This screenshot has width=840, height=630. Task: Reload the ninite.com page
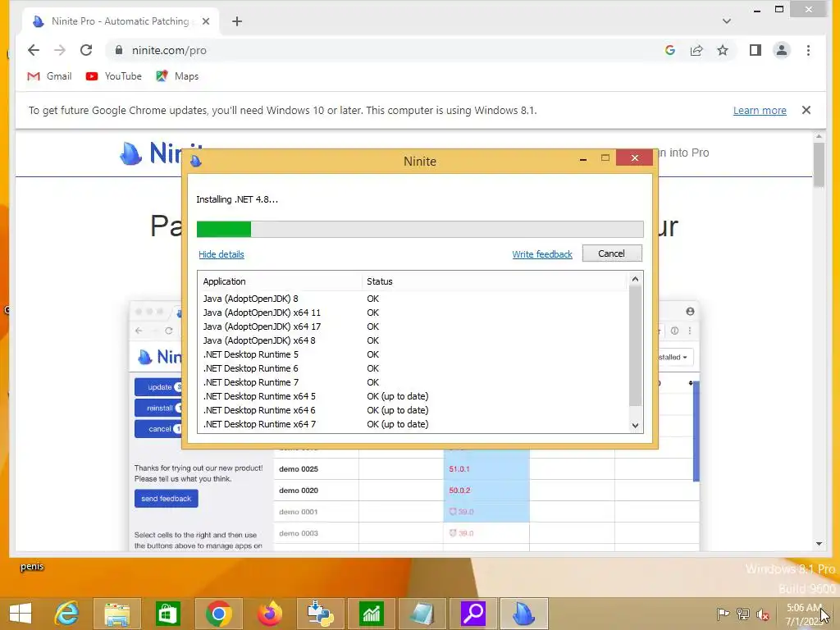[85, 50]
